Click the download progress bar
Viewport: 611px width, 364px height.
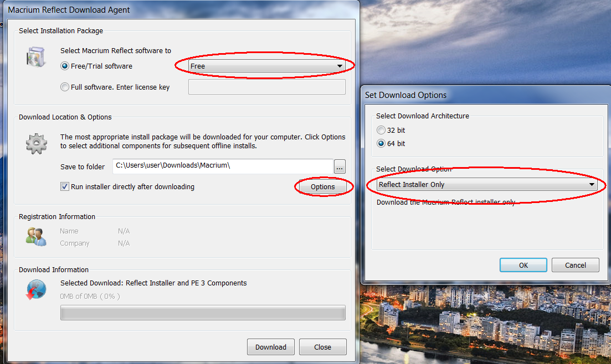(203, 313)
